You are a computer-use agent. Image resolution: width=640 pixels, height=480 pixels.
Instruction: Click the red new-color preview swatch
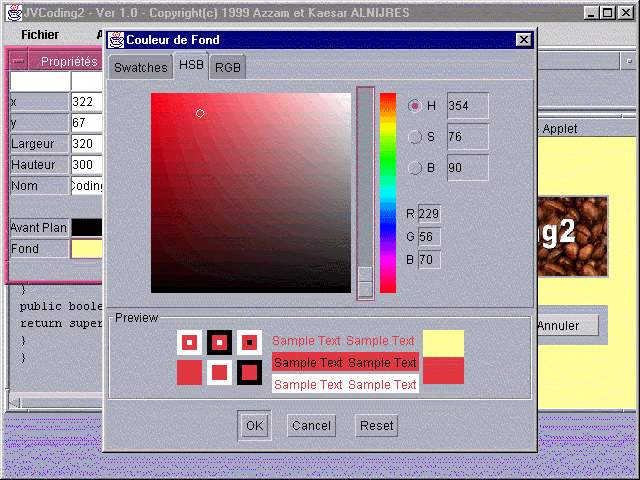pos(443,371)
